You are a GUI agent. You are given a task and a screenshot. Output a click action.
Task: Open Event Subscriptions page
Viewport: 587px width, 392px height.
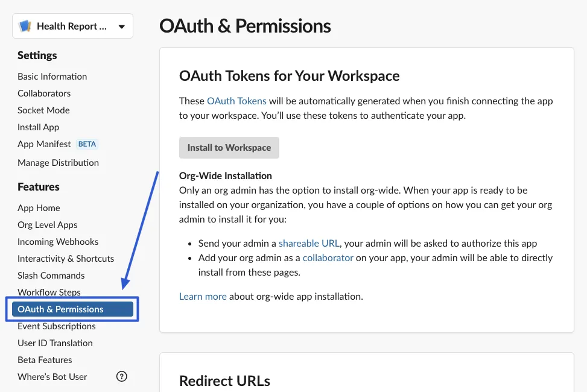pos(57,326)
